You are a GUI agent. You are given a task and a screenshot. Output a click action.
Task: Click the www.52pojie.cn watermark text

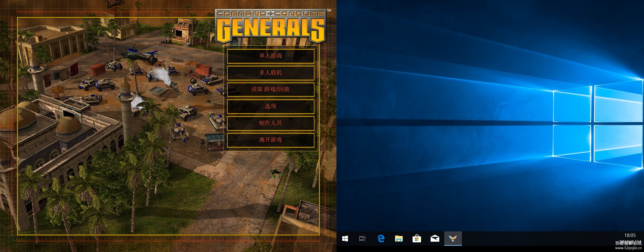[628, 248]
